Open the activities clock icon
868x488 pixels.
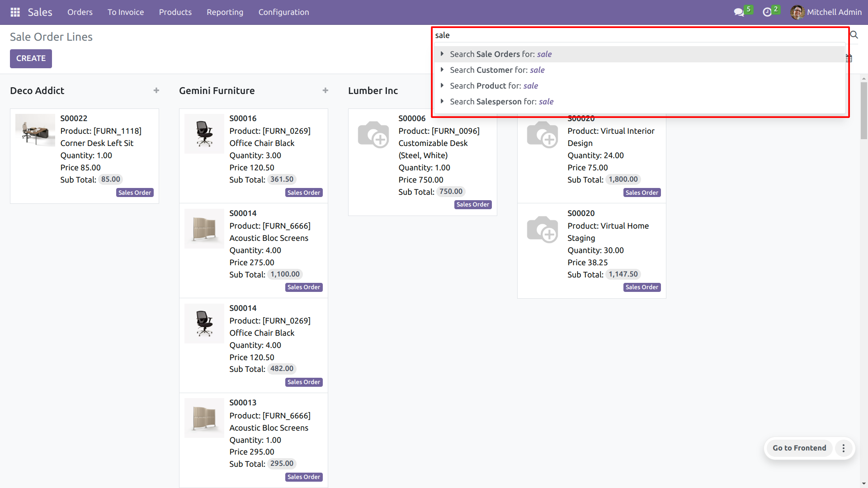[x=767, y=12]
